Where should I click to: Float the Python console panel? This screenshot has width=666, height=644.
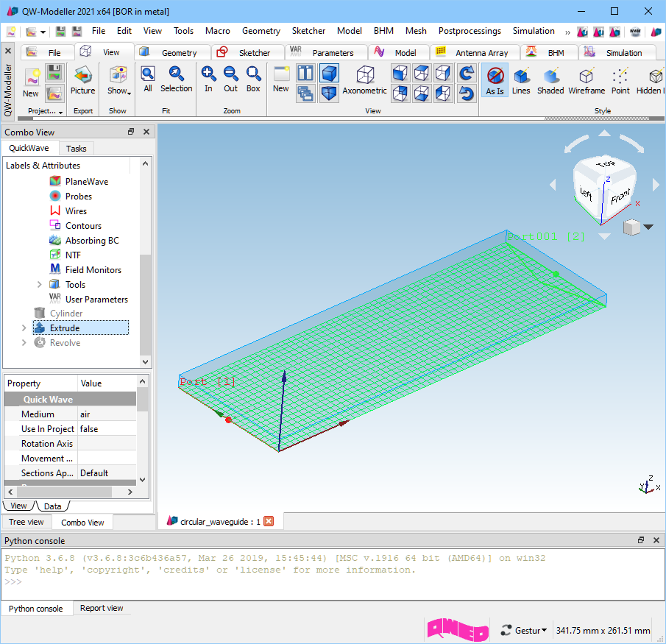coord(641,540)
